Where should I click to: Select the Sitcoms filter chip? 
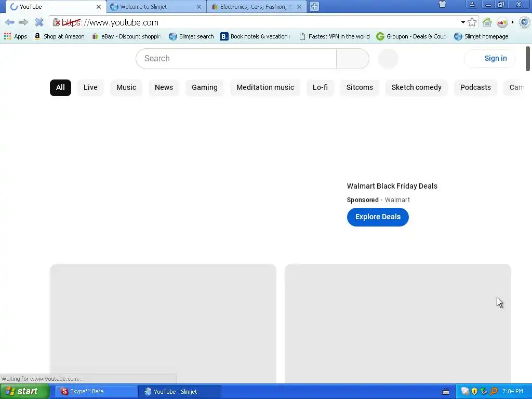click(360, 87)
